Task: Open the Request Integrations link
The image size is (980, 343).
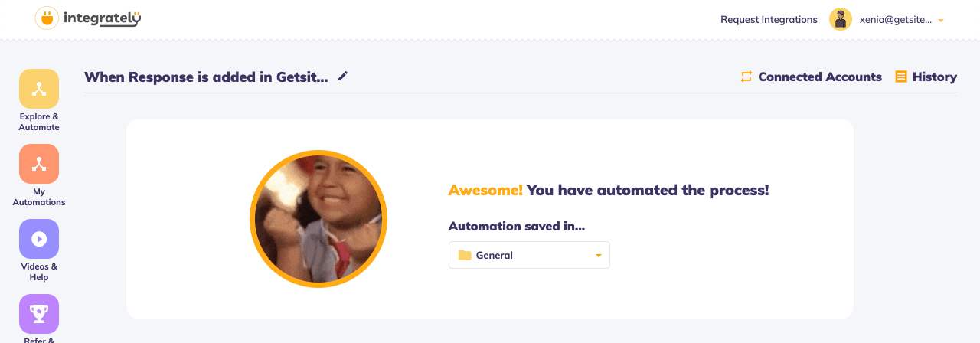Action: tap(769, 20)
